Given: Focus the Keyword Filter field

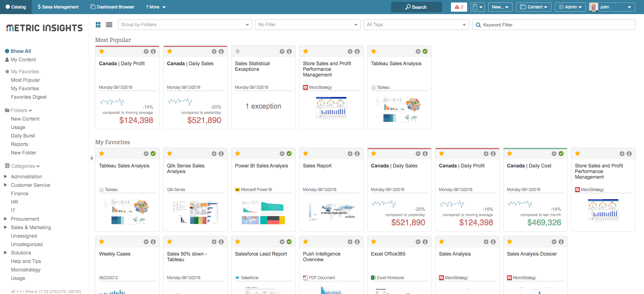Looking at the screenshot, I should tap(554, 25).
